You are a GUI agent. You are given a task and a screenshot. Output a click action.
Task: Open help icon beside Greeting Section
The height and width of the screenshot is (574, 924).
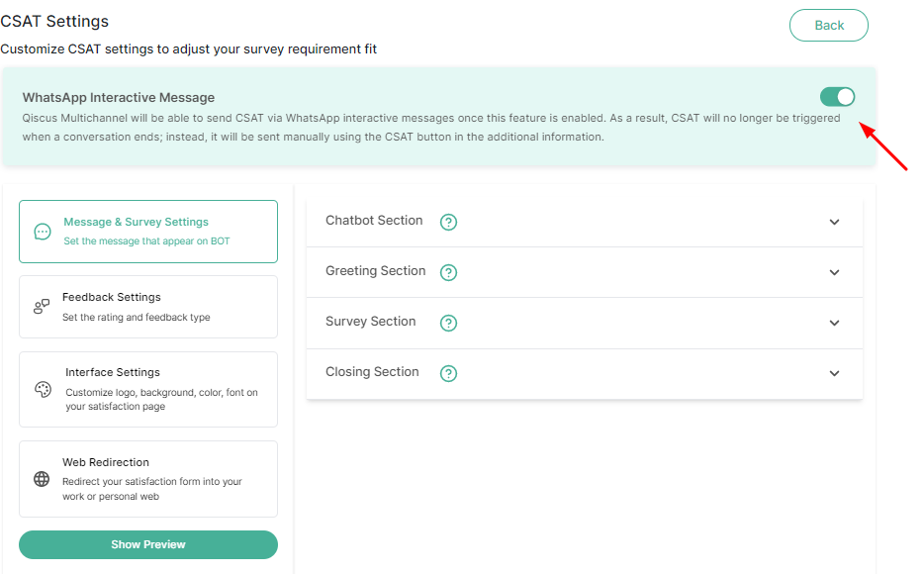click(448, 272)
